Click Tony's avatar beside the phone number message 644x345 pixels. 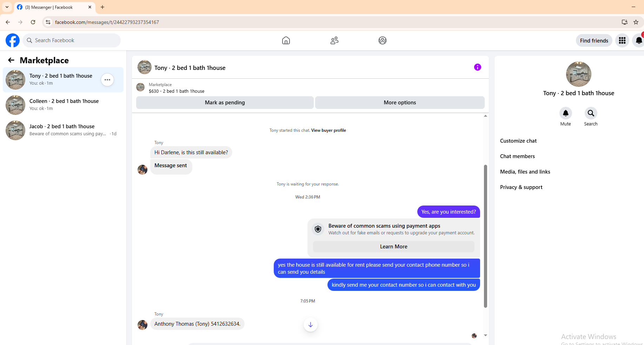142,325
